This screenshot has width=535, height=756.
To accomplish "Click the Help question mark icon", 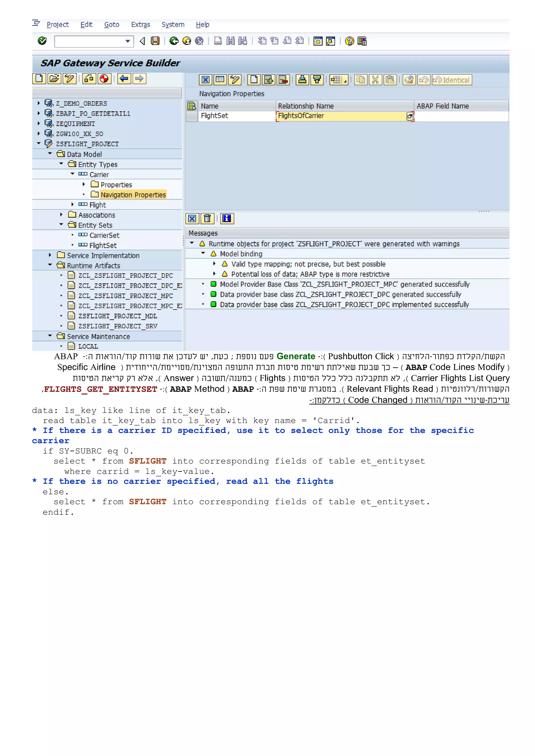I will click(x=349, y=41).
